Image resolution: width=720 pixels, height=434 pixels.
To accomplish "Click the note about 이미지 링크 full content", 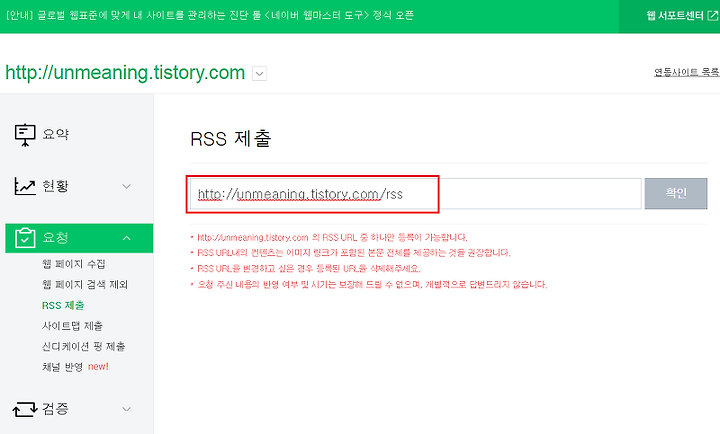I will [x=354, y=253].
